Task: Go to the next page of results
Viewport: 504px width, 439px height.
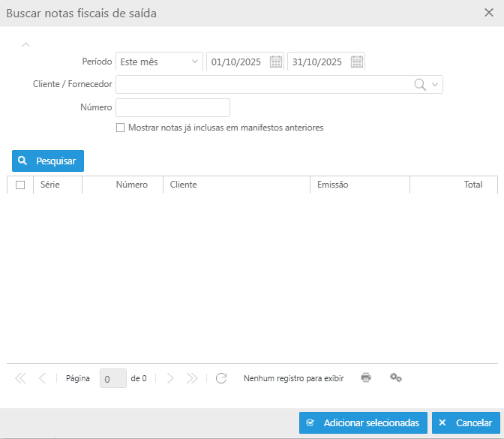Action: coord(170,378)
